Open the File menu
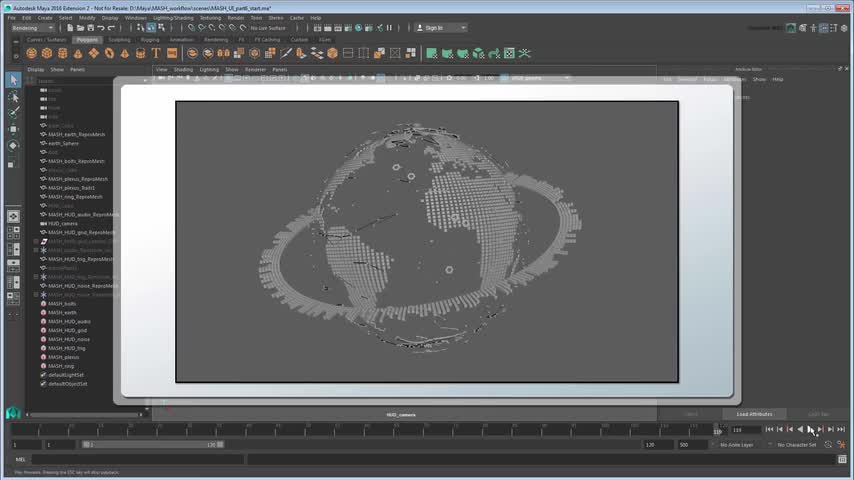The height and width of the screenshot is (480, 854). coord(11,18)
